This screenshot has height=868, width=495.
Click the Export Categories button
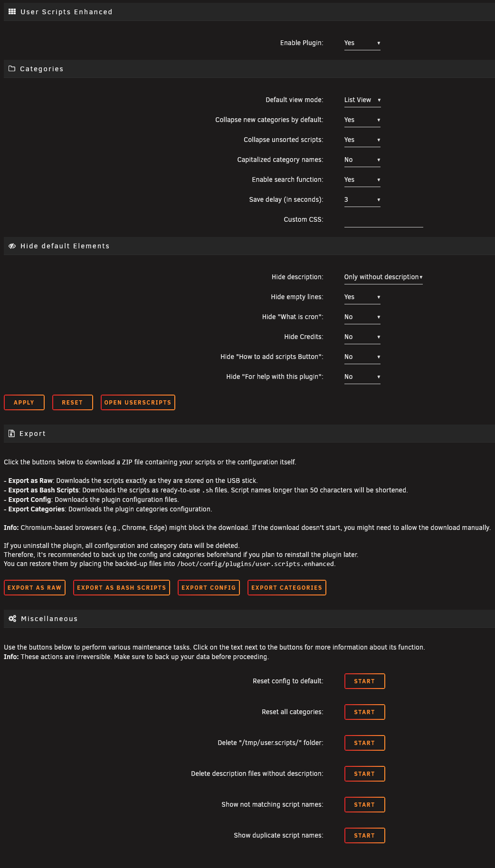pos(287,587)
